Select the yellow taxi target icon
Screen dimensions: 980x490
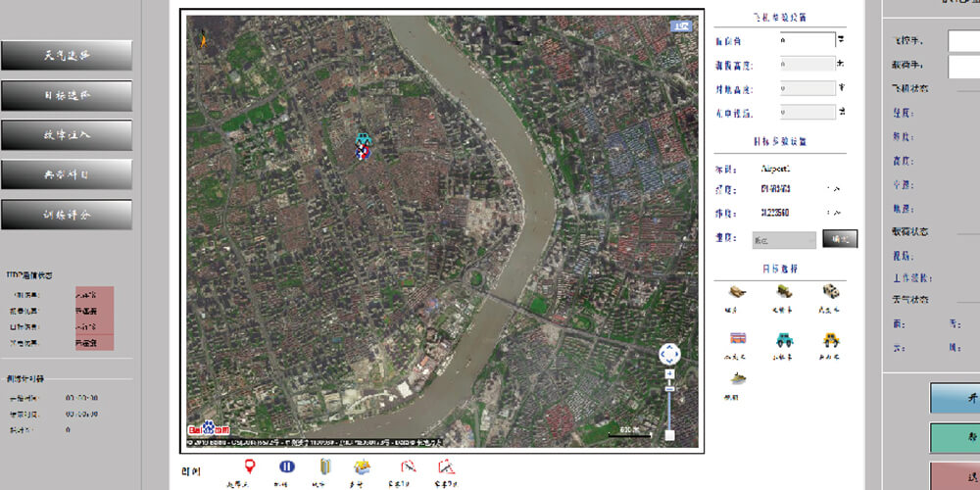(x=830, y=339)
